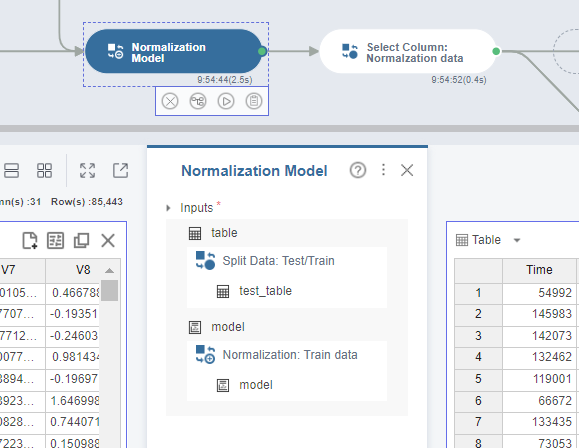Click green output port of Select Column node
579x448 pixels.
pyautogui.click(x=496, y=51)
